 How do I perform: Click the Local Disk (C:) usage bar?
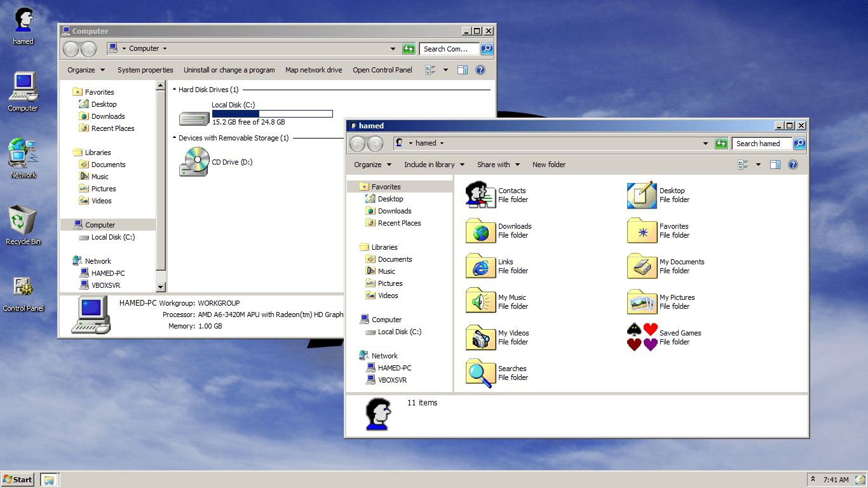[272, 113]
